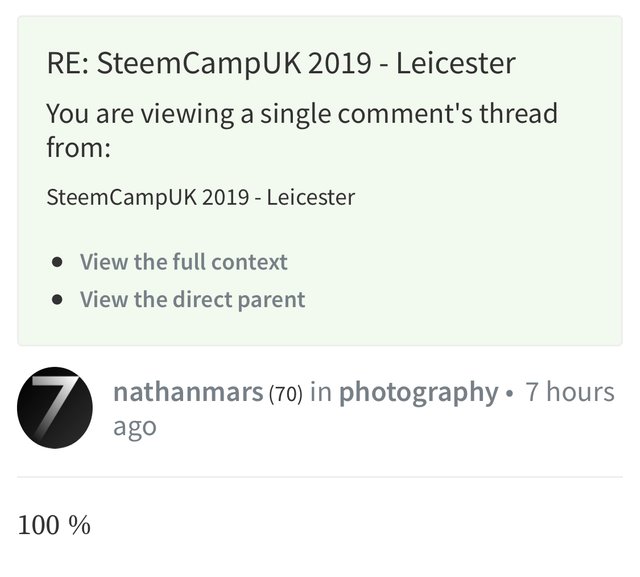This screenshot has width=640, height=577.
Task: Click the '7 hours' timestamp
Action: click(x=570, y=392)
